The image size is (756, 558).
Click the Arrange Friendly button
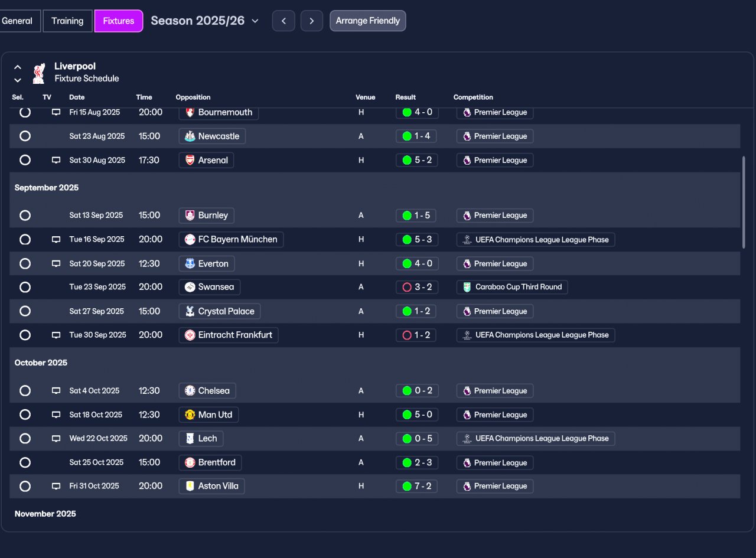[x=368, y=21]
